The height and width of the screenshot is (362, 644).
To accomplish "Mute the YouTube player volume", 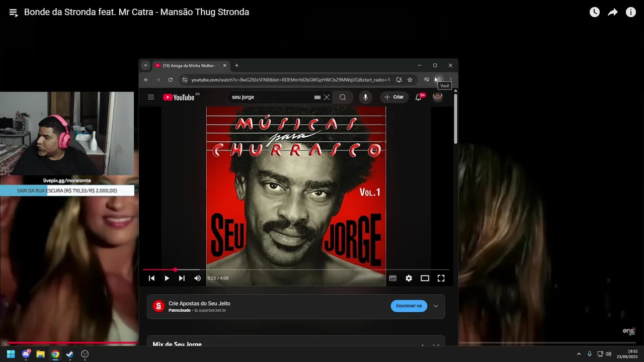I will click(x=197, y=278).
